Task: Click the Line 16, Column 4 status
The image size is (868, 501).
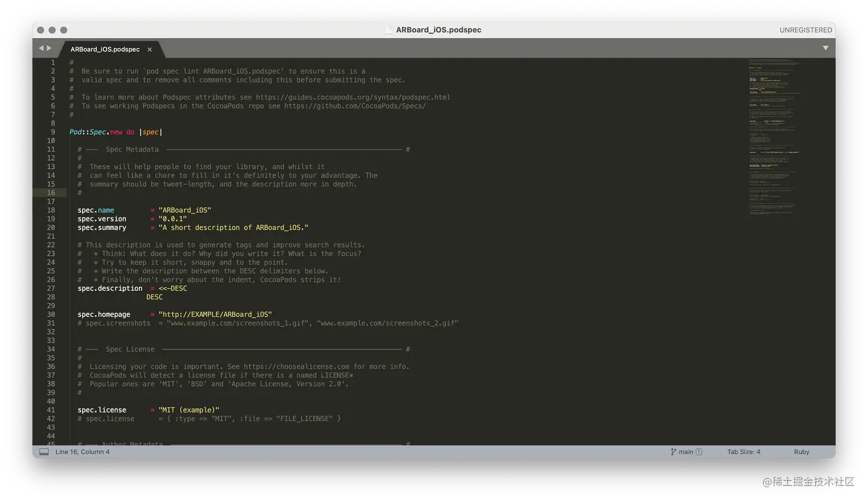Action: (x=82, y=452)
